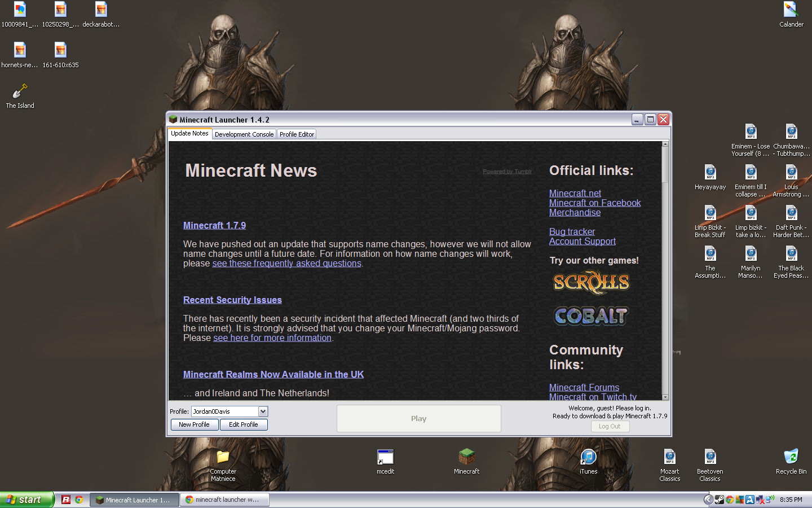Switch to Chrome minecraft launcher taskbar button
Image resolution: width=812 pixels, height=508 pixels.
(x=224, y=500)
